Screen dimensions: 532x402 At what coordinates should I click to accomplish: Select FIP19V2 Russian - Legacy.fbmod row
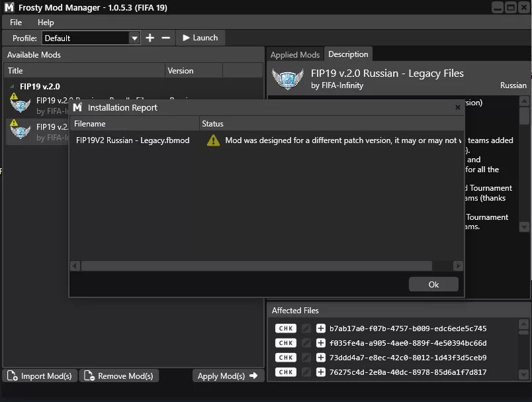coord(267,140)
